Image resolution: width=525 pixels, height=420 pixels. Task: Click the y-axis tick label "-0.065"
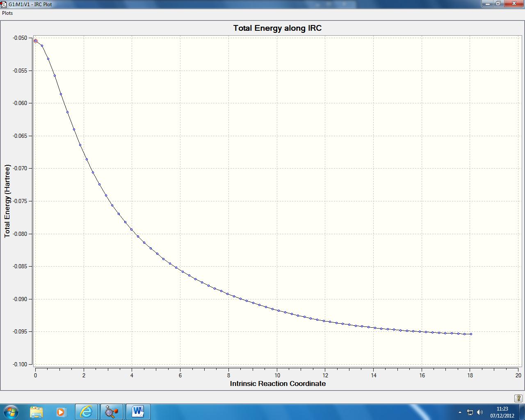(x=20, y=136)
